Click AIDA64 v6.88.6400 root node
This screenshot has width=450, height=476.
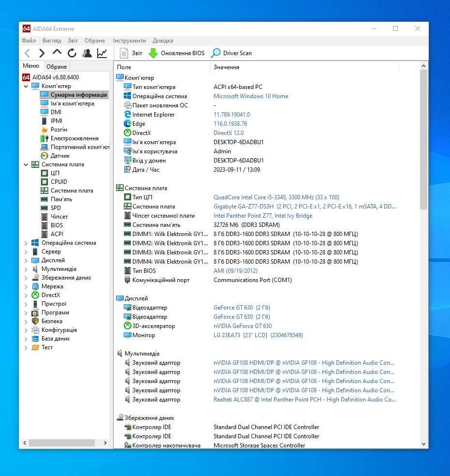pos(56,77)
